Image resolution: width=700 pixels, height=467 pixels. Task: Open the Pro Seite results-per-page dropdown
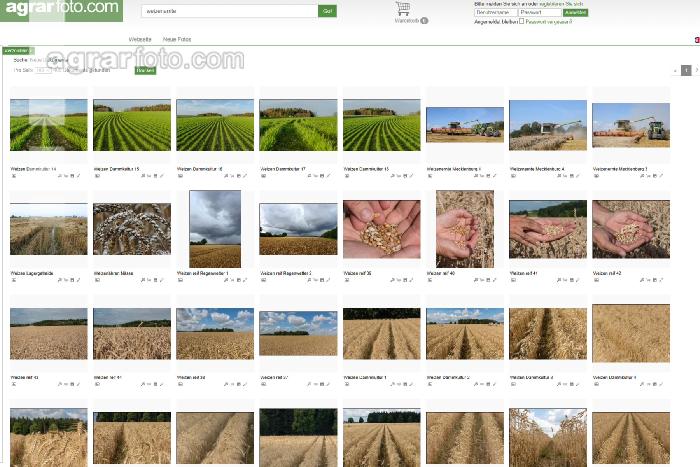pos(43,70)
